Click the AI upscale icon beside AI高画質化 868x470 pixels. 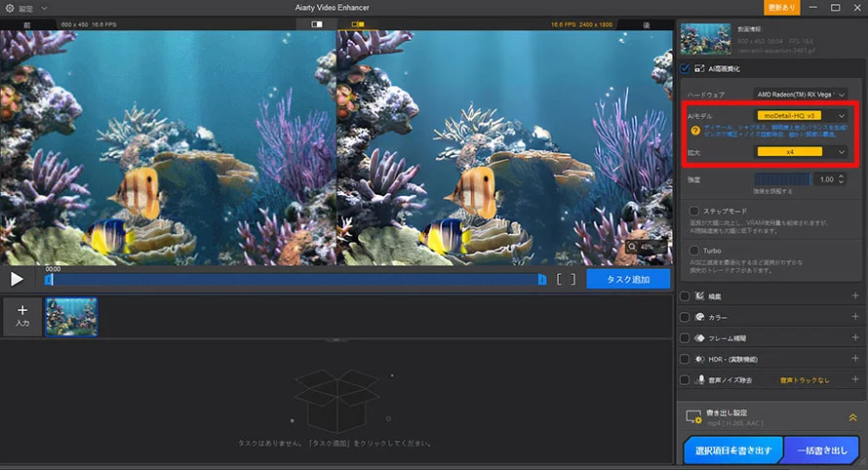699,68
